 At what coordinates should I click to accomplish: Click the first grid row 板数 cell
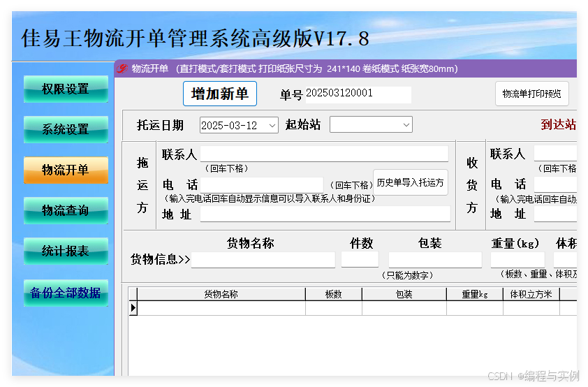click(334, 308)
